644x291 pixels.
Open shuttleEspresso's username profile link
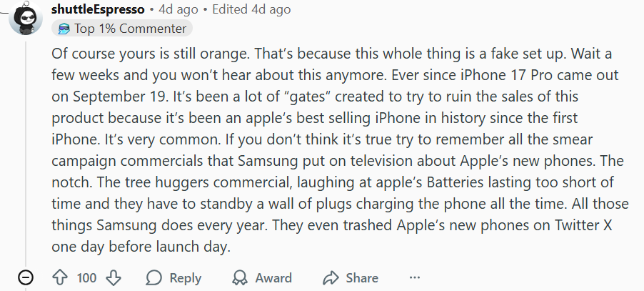click(x=98, y=9)
